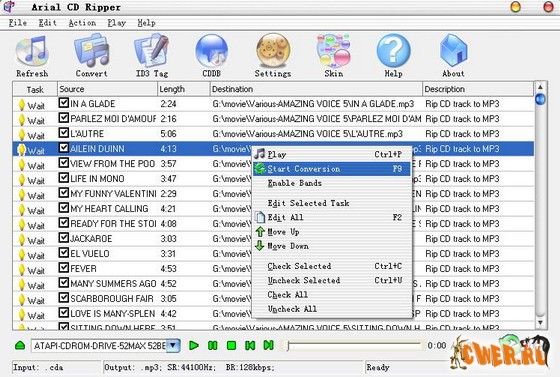Image resolution: width=560 pixels, height=377 pixels.
Task: Uncheck the LIFE IN MONO checkbox
Action: point(64,178)
